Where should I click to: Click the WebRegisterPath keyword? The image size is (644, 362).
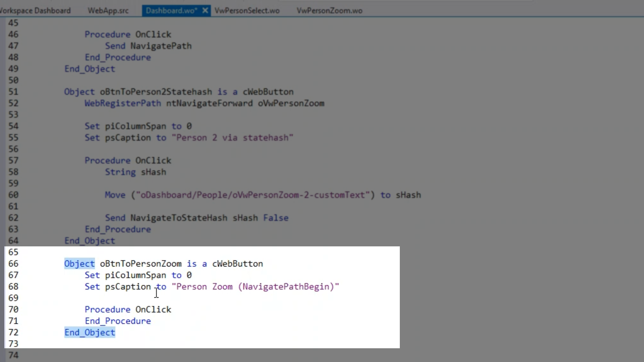123,103
